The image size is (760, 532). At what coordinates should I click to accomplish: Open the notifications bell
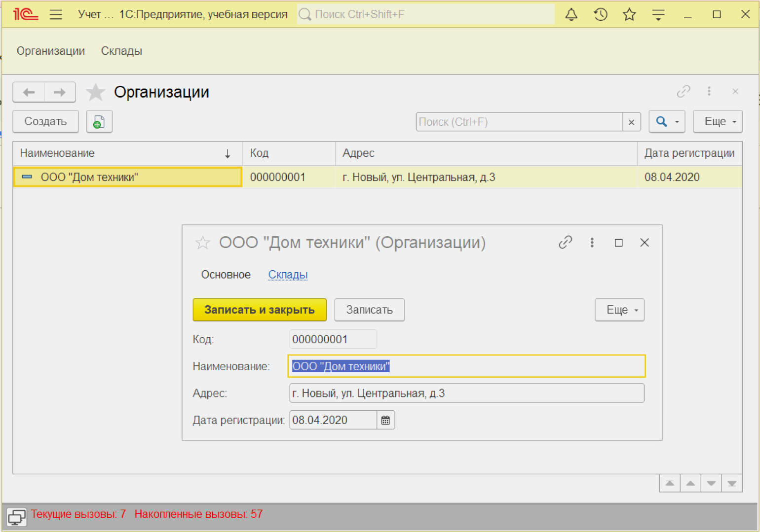pyautogui.click(x=571, y=14)
